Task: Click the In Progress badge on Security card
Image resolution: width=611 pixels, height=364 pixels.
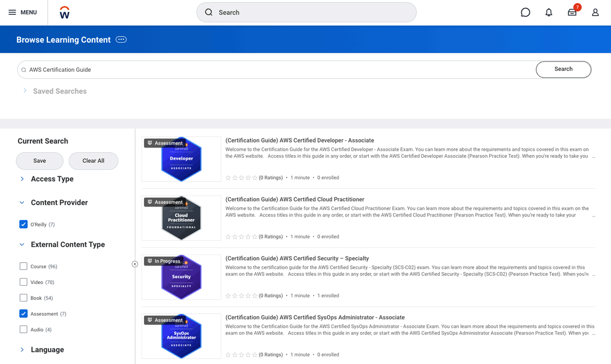Action: click(163, 261)
